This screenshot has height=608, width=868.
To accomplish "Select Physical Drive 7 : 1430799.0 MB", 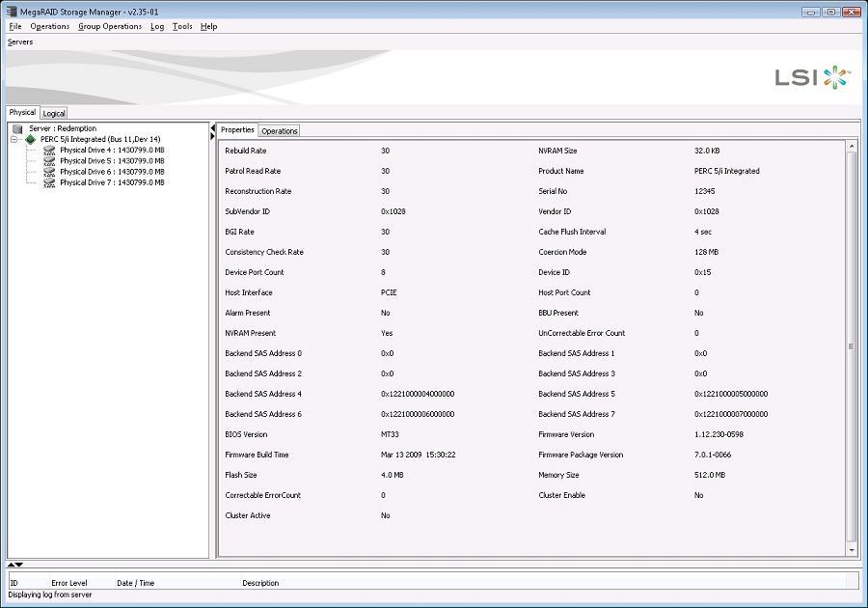I will point(112,182).
